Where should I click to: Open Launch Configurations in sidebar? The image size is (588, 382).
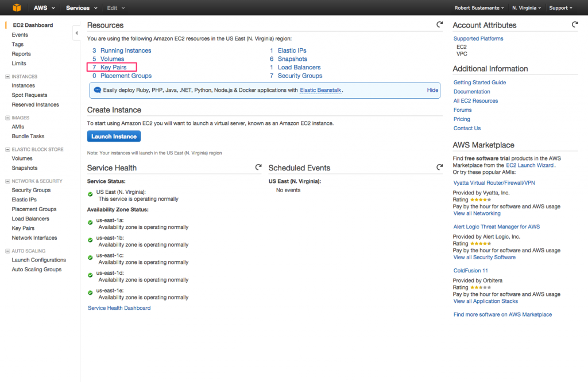click(x=38, y=260)
